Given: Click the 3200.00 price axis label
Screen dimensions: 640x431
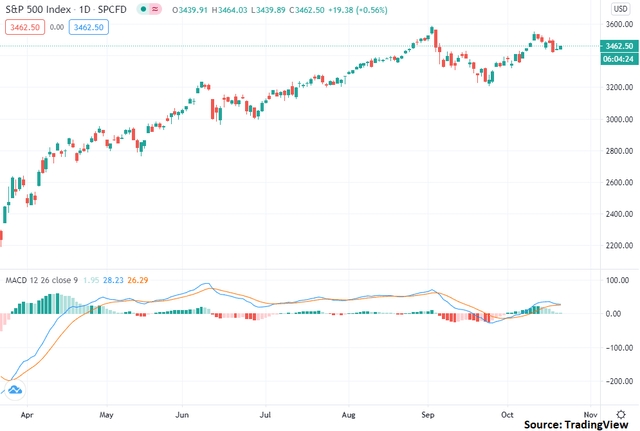Looking at the screenshot, I should tap(619, 87).
